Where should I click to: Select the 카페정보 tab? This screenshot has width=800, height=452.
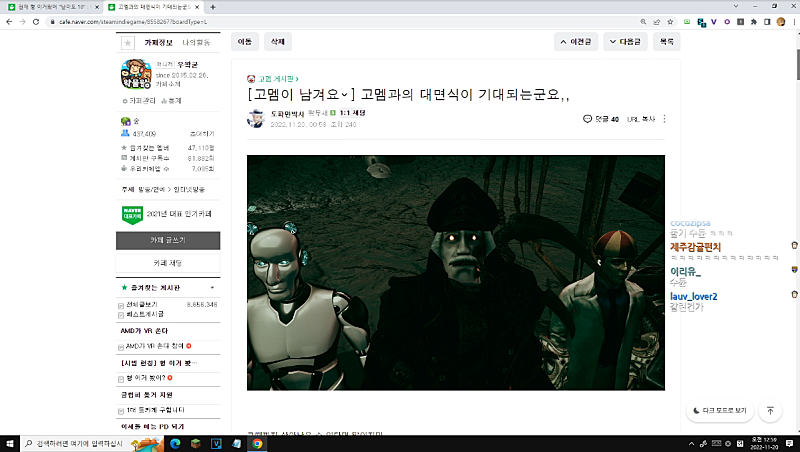tap(160, 43)
